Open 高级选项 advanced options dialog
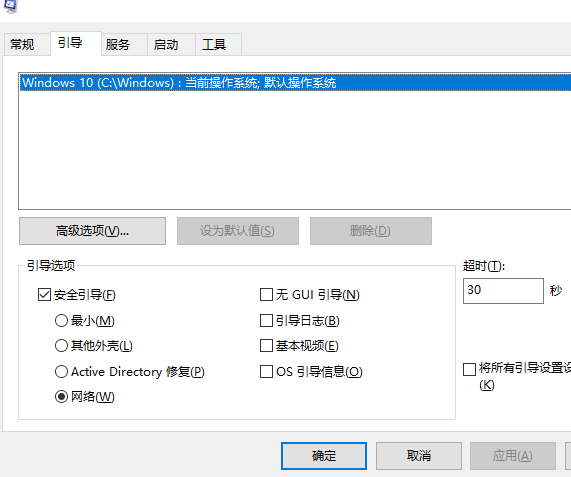 click(x=92, y=231)
